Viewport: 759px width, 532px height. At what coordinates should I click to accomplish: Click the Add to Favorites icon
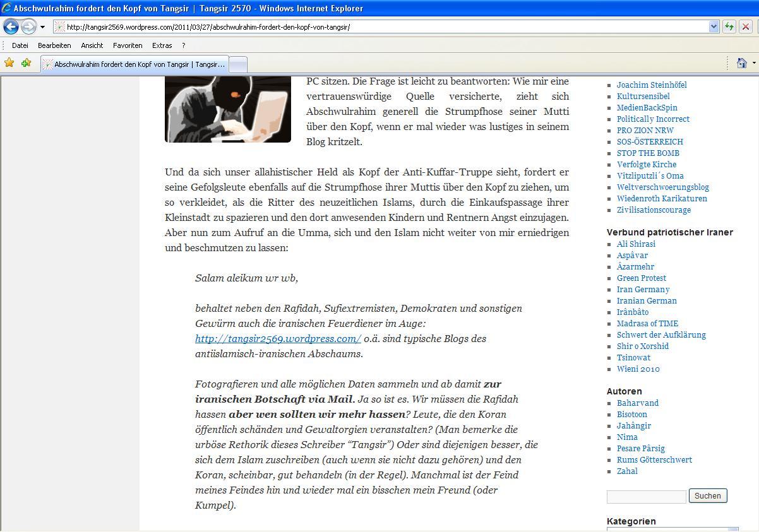[26, 63]
